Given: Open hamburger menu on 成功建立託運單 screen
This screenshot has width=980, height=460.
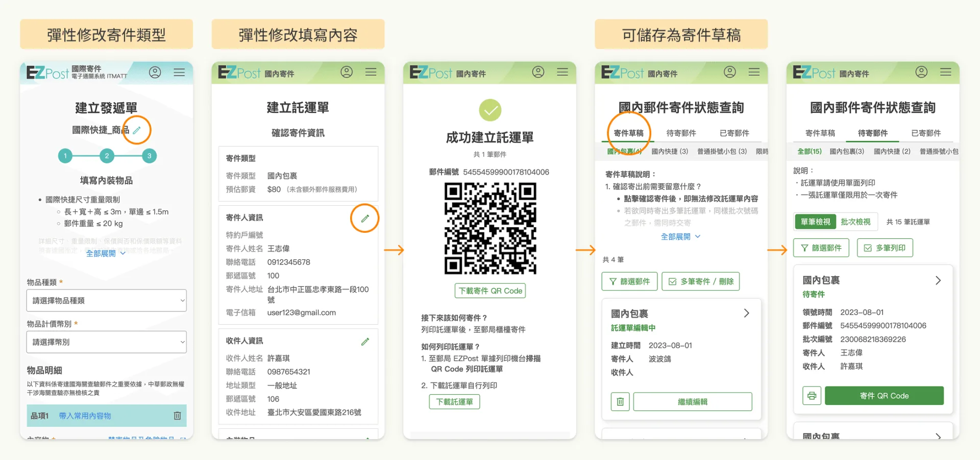Looking at the screenshot, I should point(562,72).
